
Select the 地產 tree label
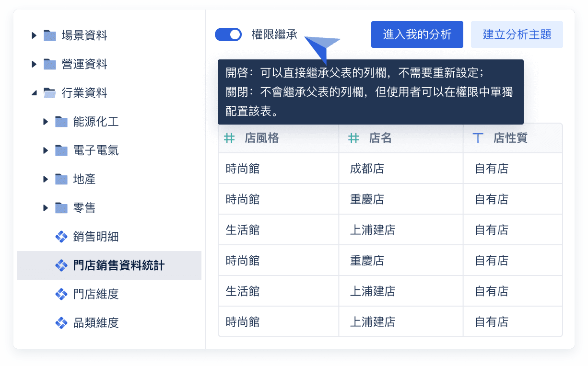pyautogui.click(x=84, y=179)
